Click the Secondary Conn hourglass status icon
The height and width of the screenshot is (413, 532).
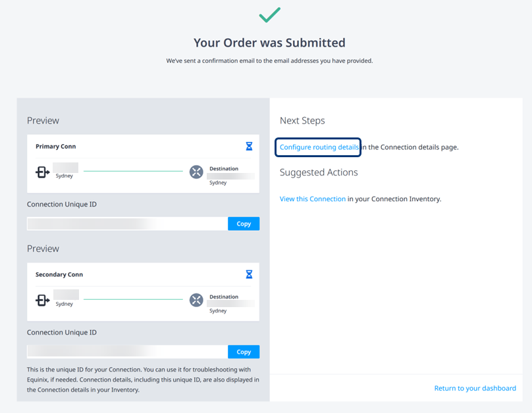click(x=249, y=274)
